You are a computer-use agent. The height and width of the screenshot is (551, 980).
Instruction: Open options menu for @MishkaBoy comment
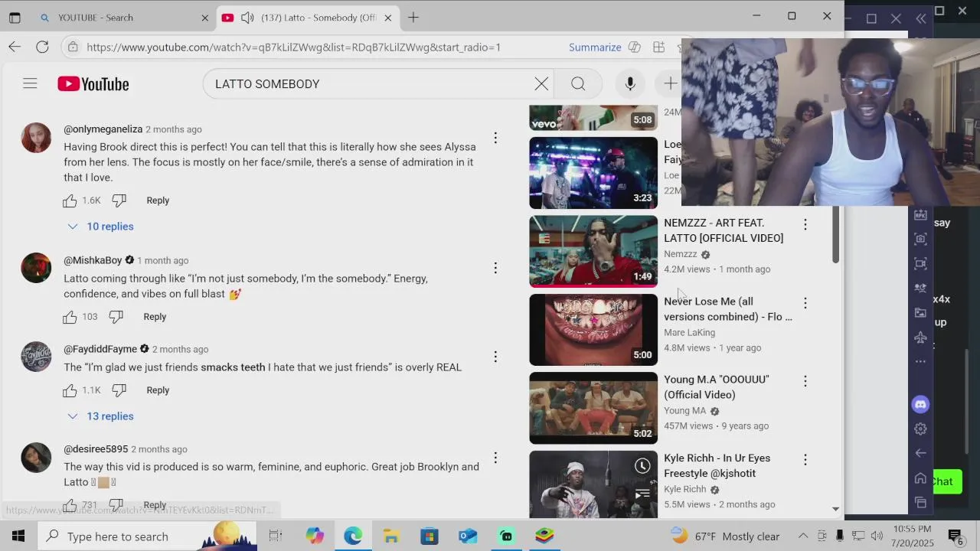click(495, 268)
